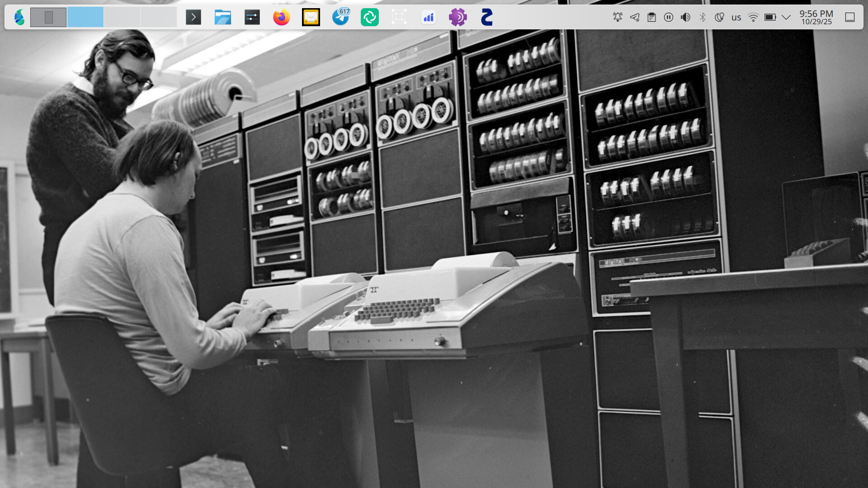
Task: Open Dolphin file manager
Action: coord(222,17)
